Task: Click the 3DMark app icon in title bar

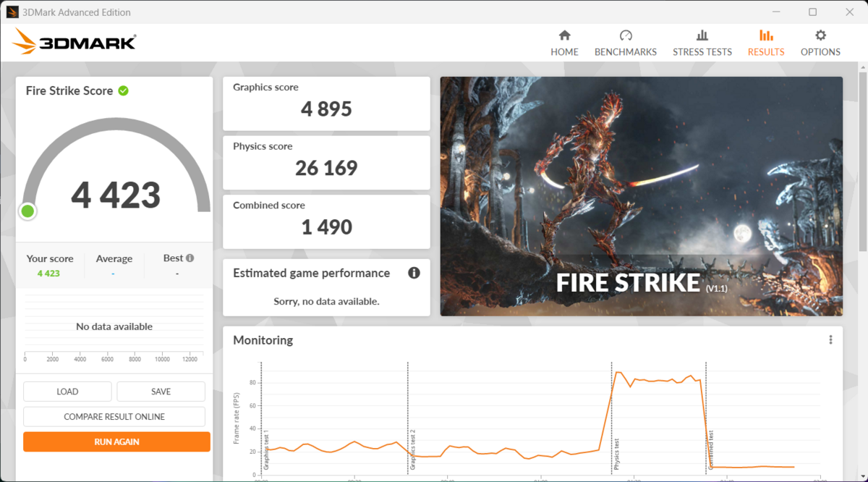Action: pyautogui.click(x=12, y=12)
